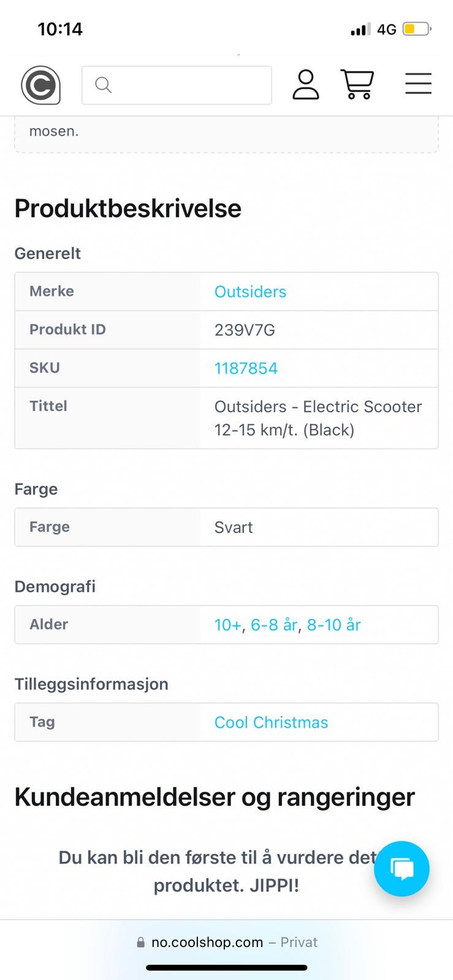
Task: Tap the padlock icon in address bar
Action: point(141,943)
